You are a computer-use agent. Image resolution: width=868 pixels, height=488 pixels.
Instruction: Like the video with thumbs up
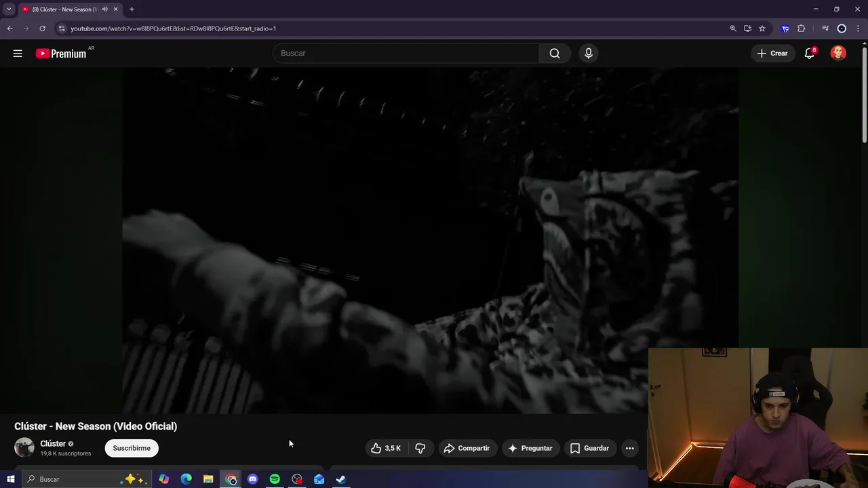click(x=386, y=448)
